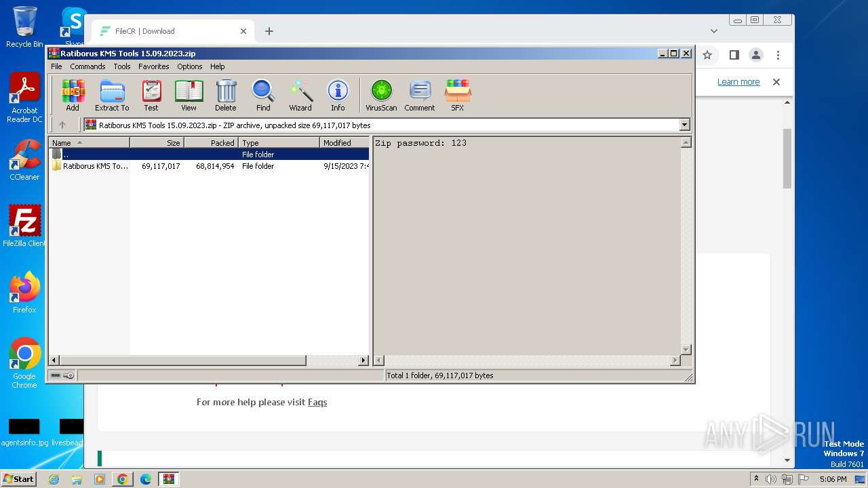The width and height of the screenshot is (868, 488).
Task: Open the File menu
Action: tap(56, 66)
